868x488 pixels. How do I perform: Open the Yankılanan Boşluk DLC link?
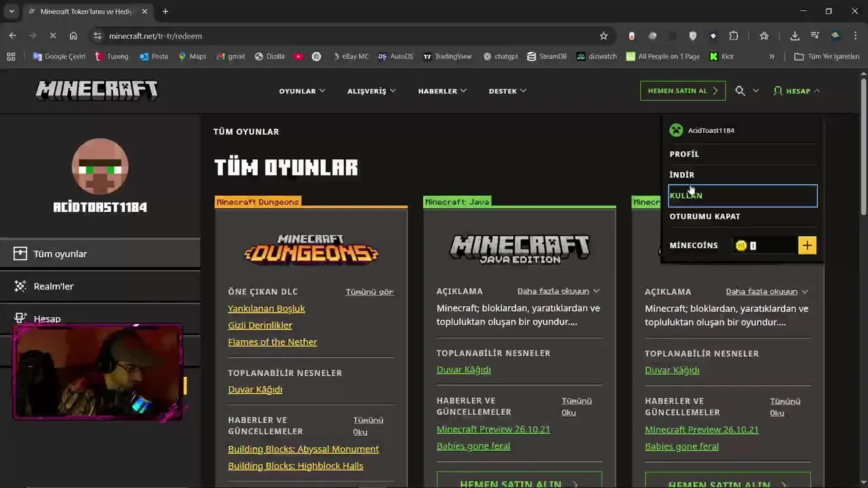coord(267,308)
